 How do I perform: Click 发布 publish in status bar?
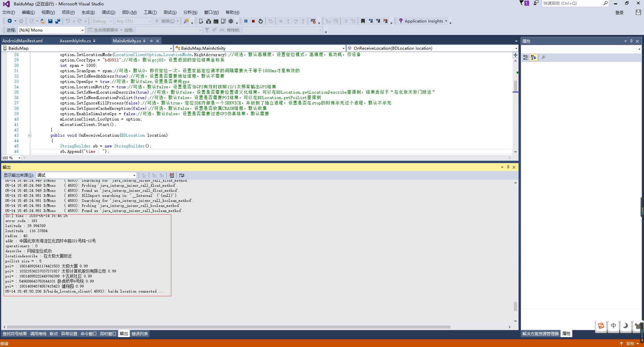pyautogui.click(x=630, y=343)
